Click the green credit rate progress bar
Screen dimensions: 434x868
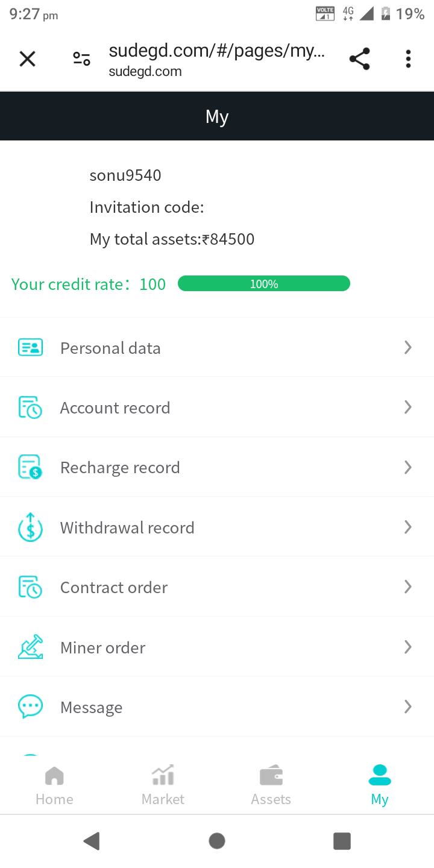pyautogui.click(x=264, y=284)
